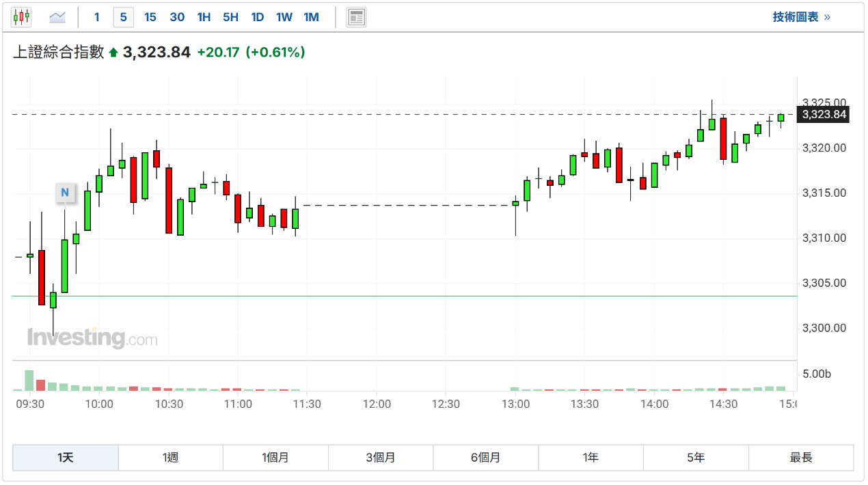Click the 13:00 time axis label
This screenshot has width=868, height=485.
[x=515, y=404]
